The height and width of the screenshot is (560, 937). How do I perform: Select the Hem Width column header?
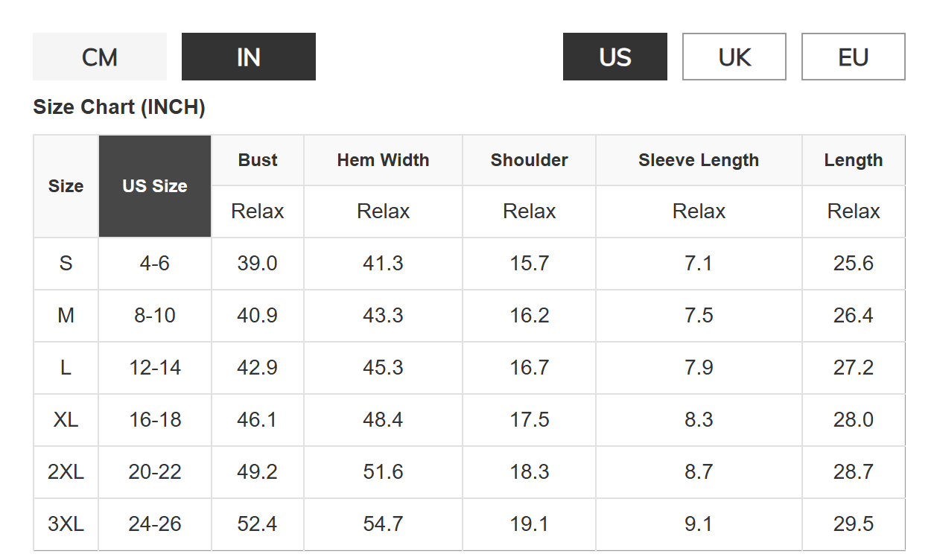tap(383, 160)
